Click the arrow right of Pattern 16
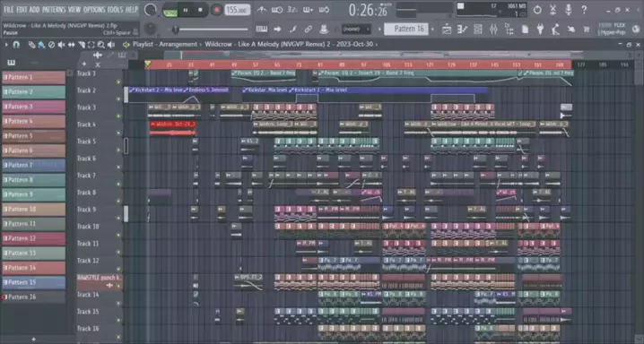Image resolution: width=644 pixels, height=344 pixels. tap(432, 30)
